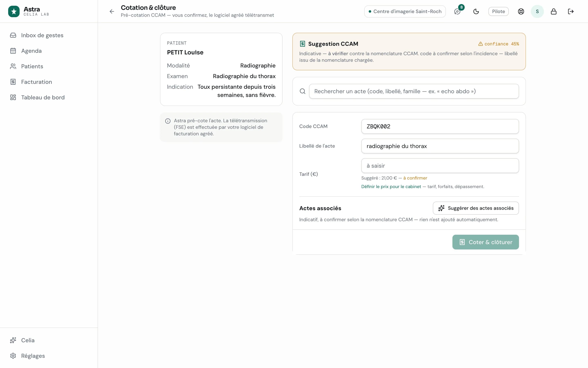588x368 pixels.
Task: Open the S user avatar
Action: 537,11
